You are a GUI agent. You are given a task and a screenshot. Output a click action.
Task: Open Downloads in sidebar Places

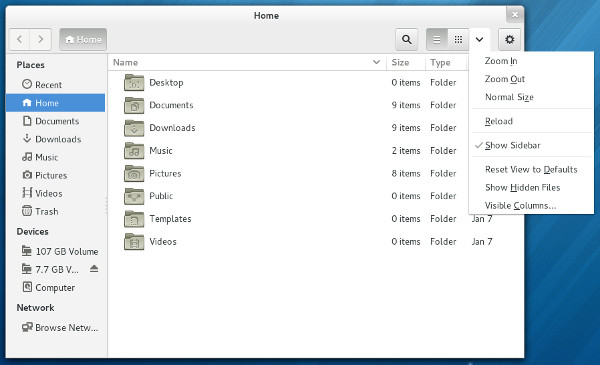click(x=55, y=139)
